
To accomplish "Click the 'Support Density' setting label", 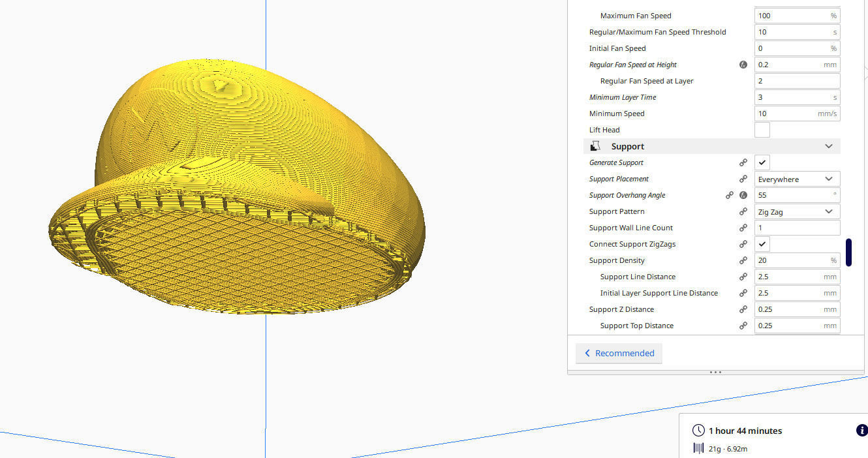I will point(617,260).
